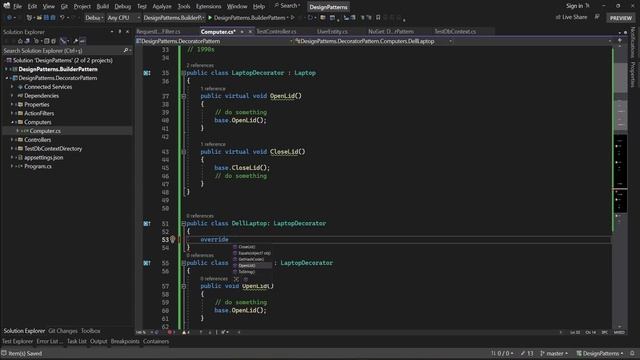Click the lightbulb quick actions icon at line 53
Viewport: 640px width, 360px height.
coord(173,240)
